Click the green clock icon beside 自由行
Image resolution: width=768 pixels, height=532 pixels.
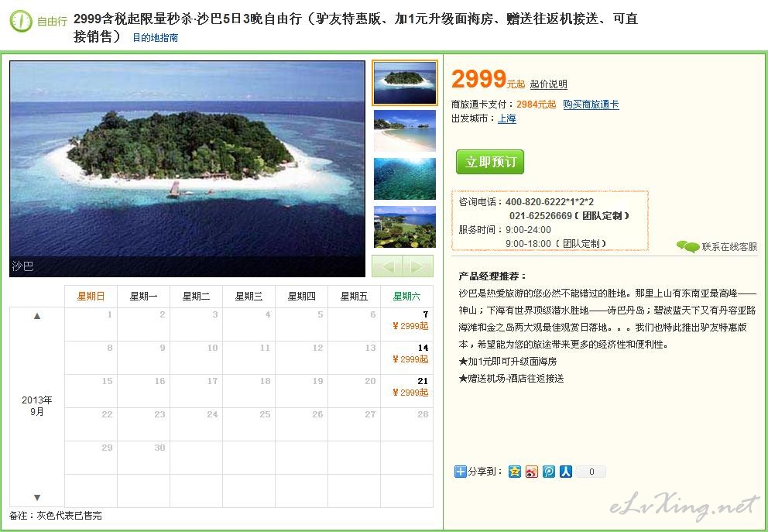pos(21,21)
